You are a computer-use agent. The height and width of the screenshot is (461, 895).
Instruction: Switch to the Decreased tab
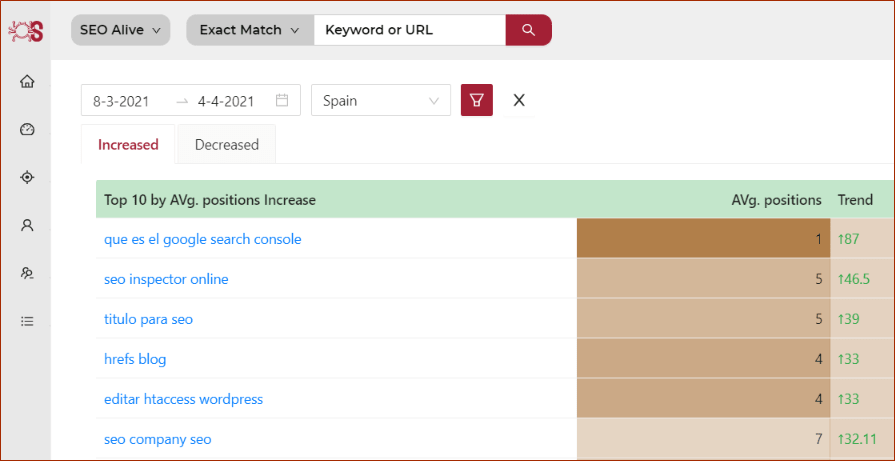pyautogui.click(x=227, y=144)
